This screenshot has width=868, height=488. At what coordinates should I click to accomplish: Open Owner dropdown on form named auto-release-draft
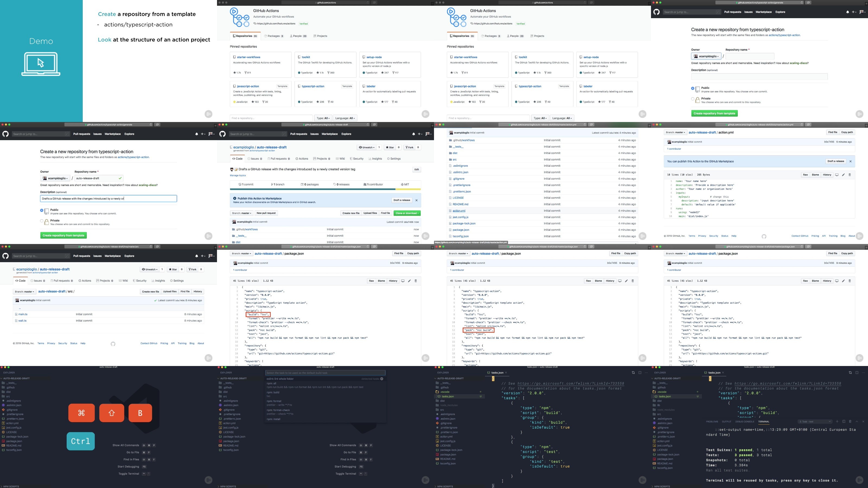click(x=55, y=178)
